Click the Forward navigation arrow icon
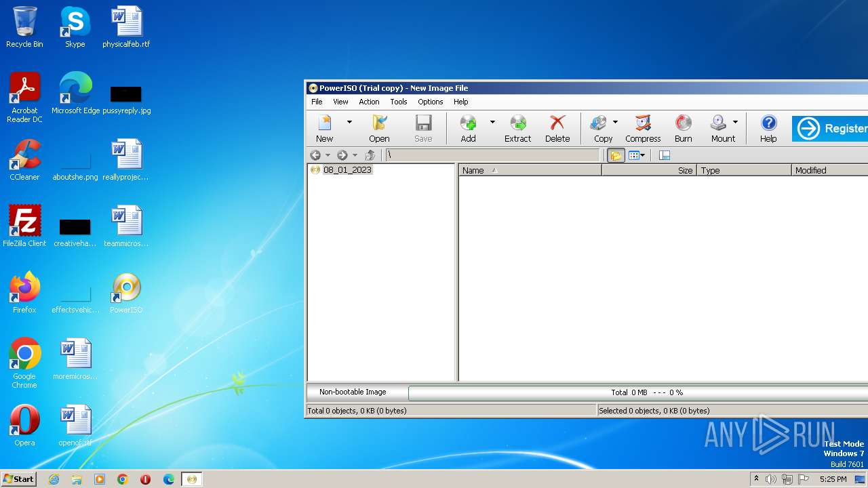868x488 pixels. (342, 155)
